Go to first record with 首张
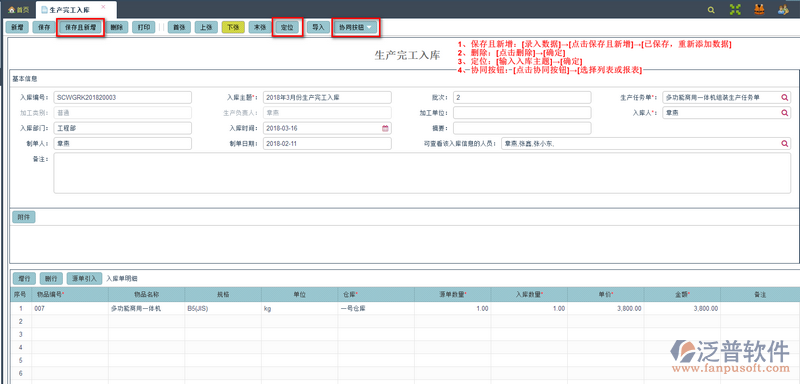The image size is (800, 384). pyautogui.click(x=179, y=28)
